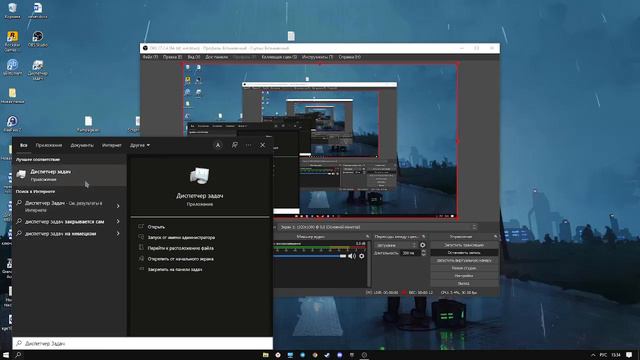640x360 pixels.
Task: Open the Word document icon on the desktop
Action: (x=38, y=11)
